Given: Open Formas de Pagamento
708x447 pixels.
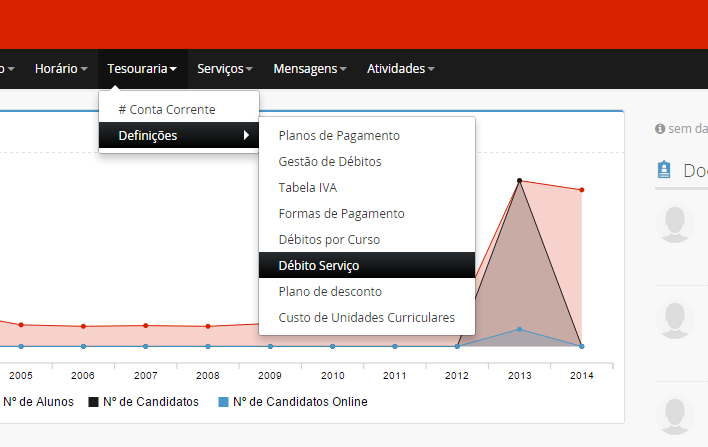Looking at the screenshot, I should click(341, 213).
